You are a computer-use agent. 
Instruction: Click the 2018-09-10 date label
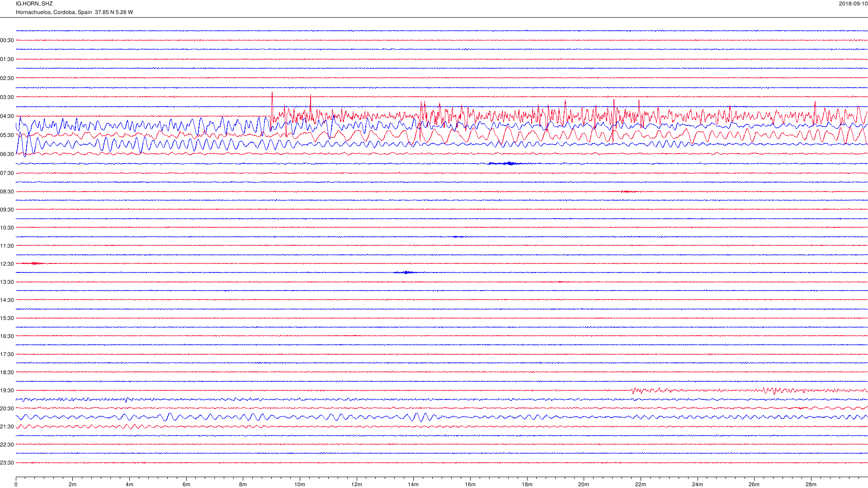(853, 4)
